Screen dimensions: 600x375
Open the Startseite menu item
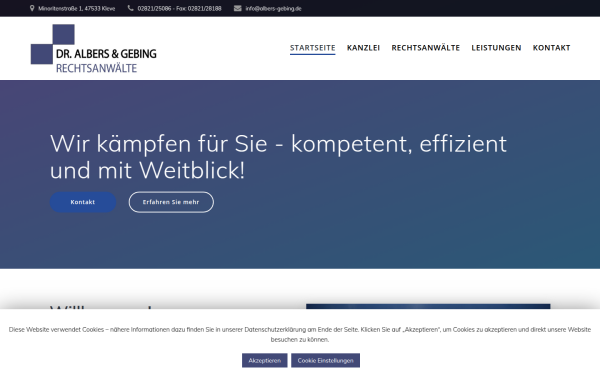[312, 48]
